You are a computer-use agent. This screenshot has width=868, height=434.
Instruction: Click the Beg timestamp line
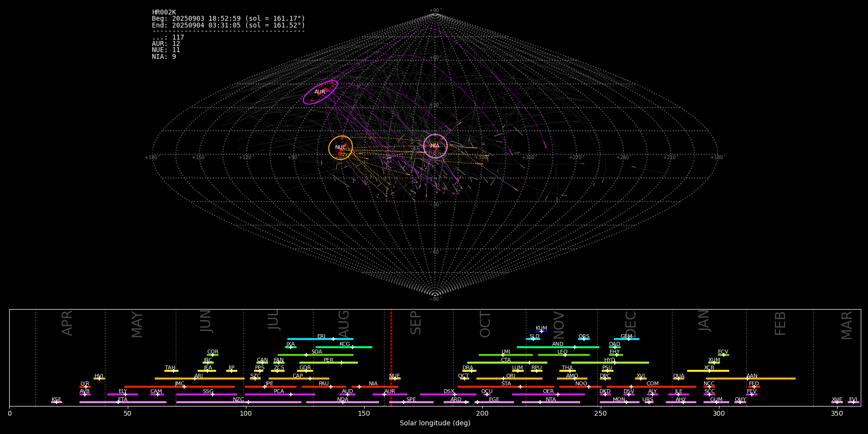(x=229, y=19)
